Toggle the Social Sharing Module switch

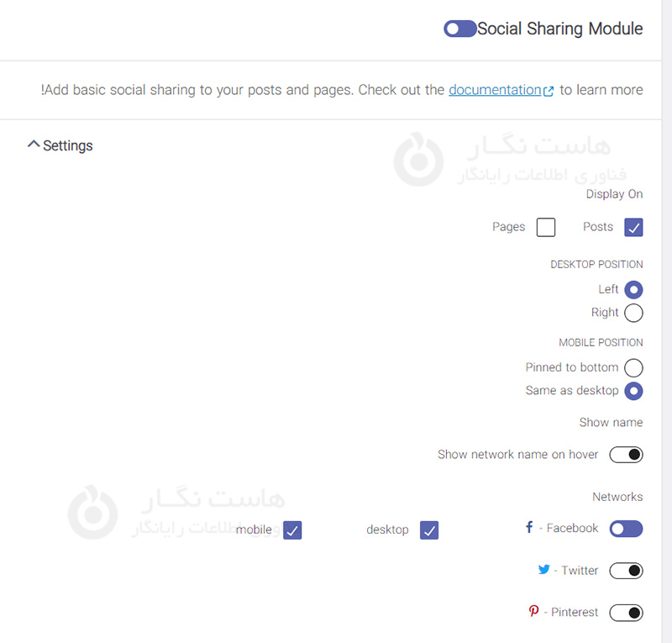point(459,29)
